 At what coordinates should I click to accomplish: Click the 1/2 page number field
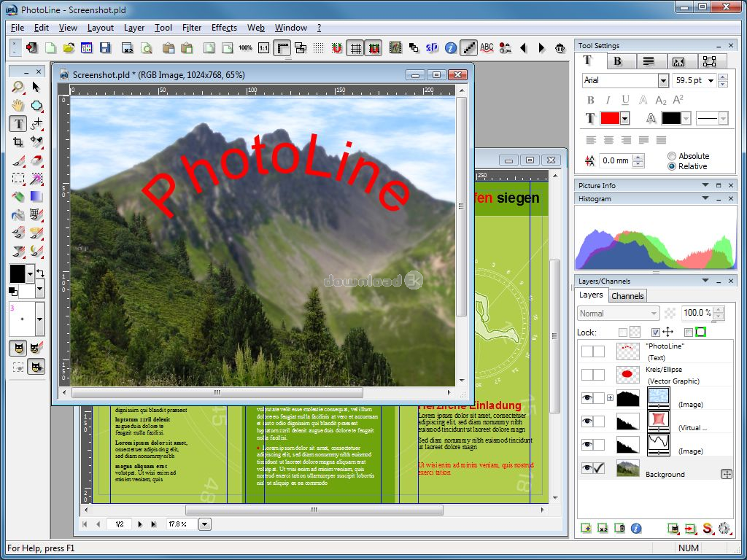(x=119, y=524)
